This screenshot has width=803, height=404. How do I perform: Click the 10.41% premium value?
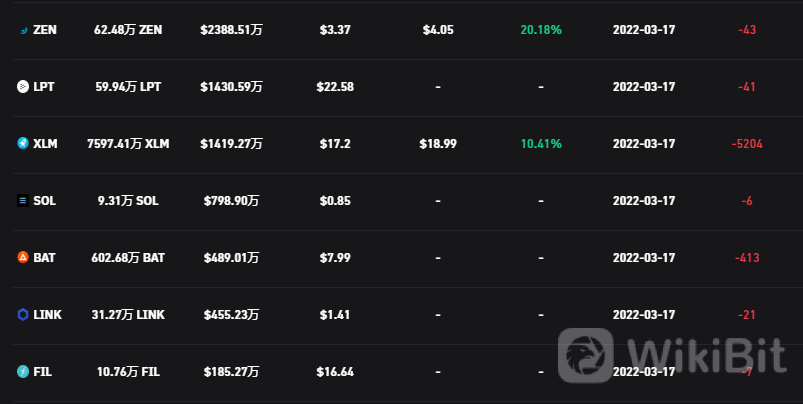pos(541,144)
